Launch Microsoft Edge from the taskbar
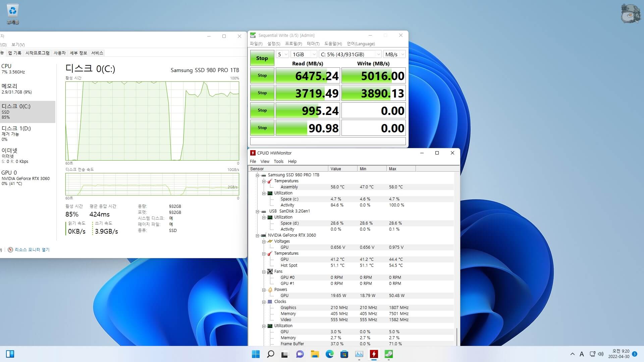 tap(329, 354)
